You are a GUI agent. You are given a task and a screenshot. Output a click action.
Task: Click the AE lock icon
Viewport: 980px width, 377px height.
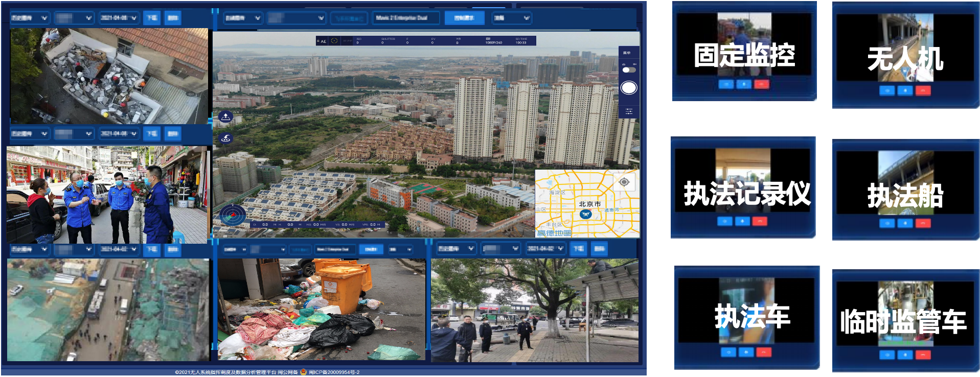tap(322, 41)
